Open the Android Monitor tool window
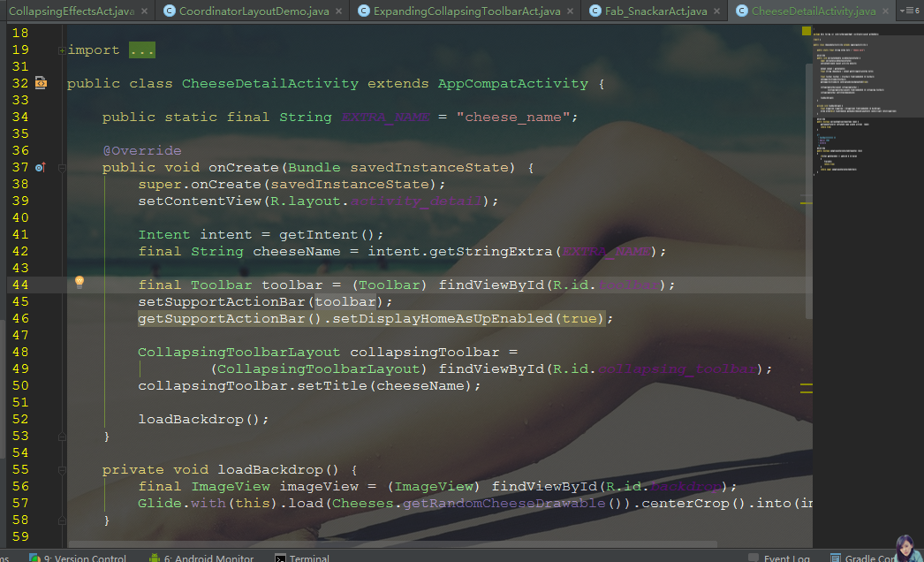Screen dimensions: 924x562 coord(208,558)
